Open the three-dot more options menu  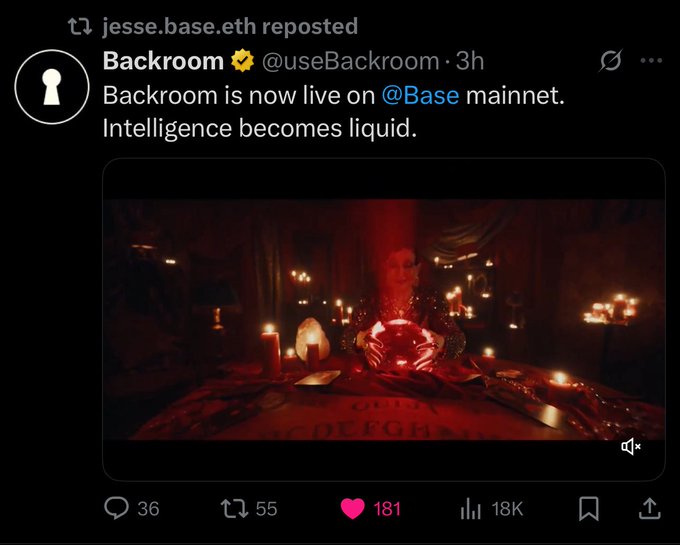(x=651, y=61)
